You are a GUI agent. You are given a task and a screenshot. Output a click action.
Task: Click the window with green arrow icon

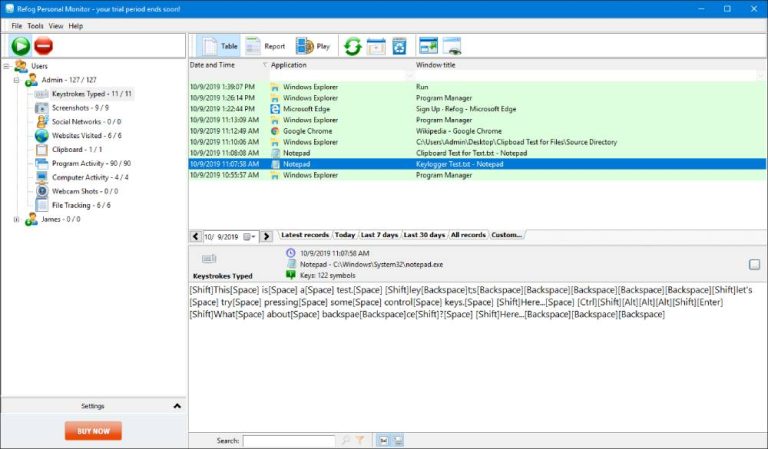429,46
